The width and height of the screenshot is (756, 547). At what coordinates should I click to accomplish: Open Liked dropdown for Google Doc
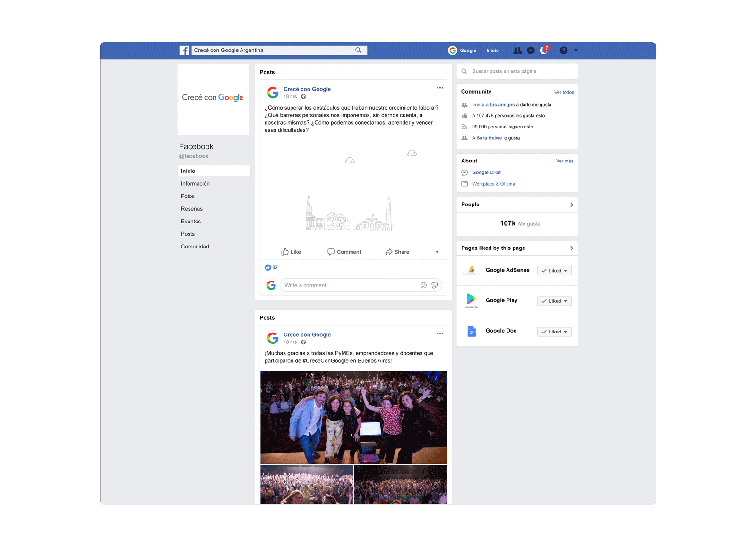coord(554,332)
